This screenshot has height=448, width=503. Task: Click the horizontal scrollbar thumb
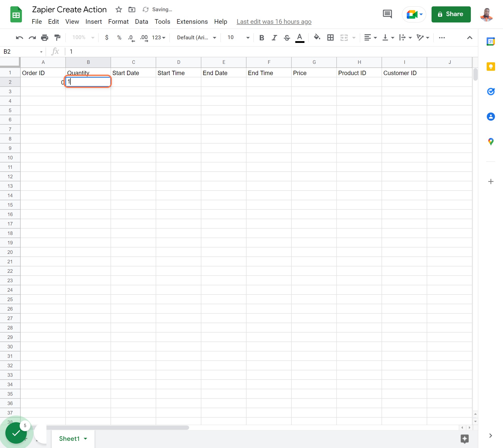[x=118, y=428]
